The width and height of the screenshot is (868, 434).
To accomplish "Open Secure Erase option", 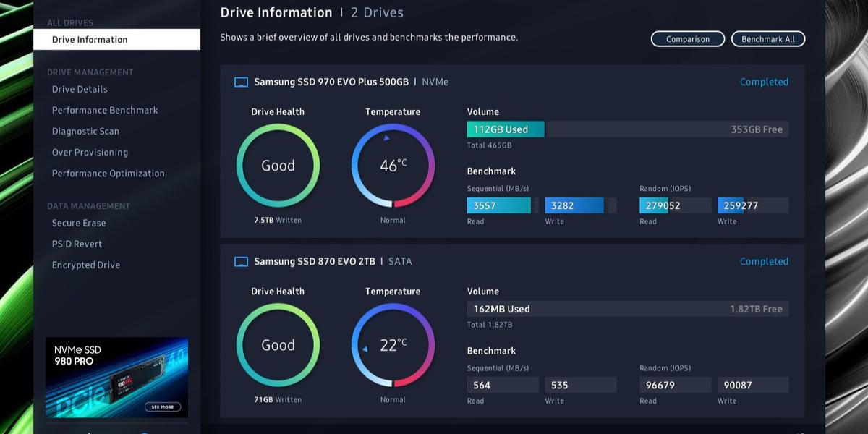I will (x=79, y=223).
